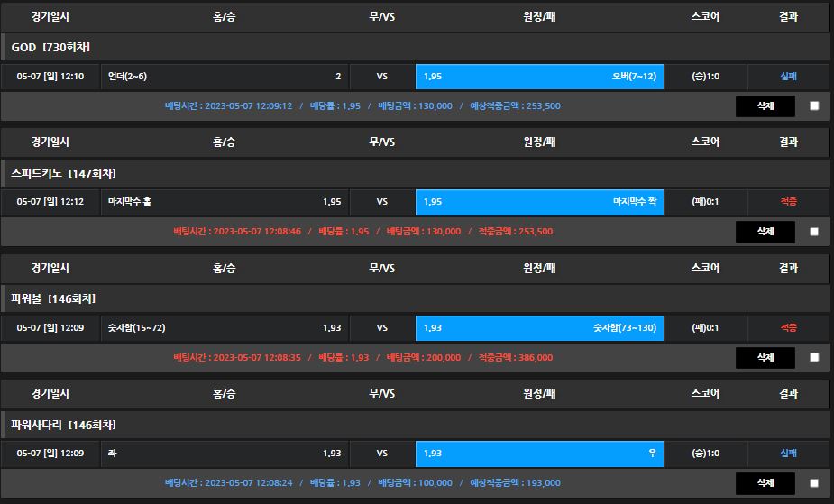
Task: Choose the blue 우 cell in 파워사다리
Action: click(539, 454)
